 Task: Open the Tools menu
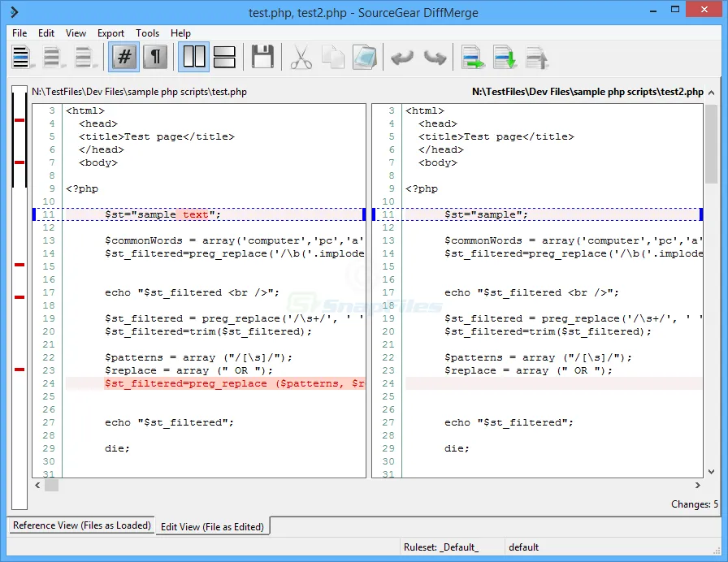(x=148, y=33)
